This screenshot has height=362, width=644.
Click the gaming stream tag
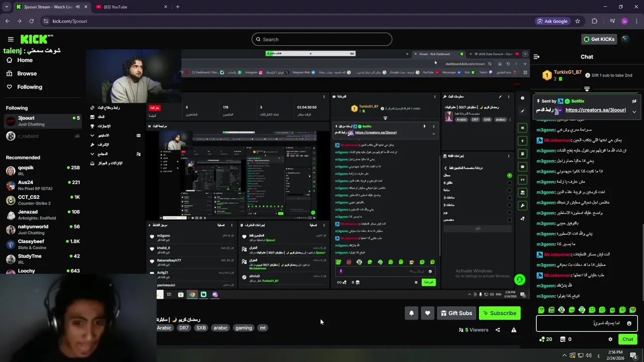coord(244,328)
